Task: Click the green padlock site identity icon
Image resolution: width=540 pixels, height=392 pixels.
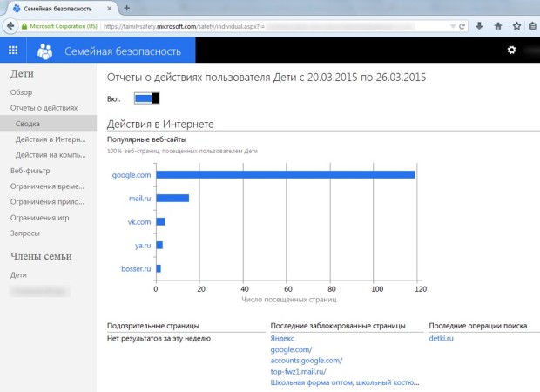Action: tap(24, 26)
